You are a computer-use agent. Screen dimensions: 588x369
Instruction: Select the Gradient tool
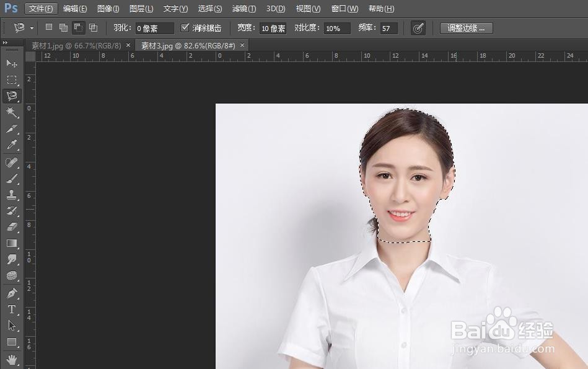point(11,244)
